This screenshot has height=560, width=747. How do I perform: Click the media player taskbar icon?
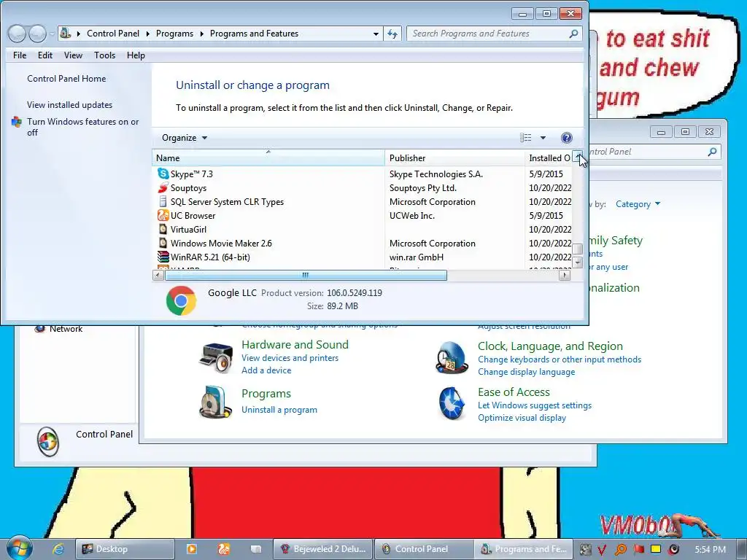pos(192,549)
